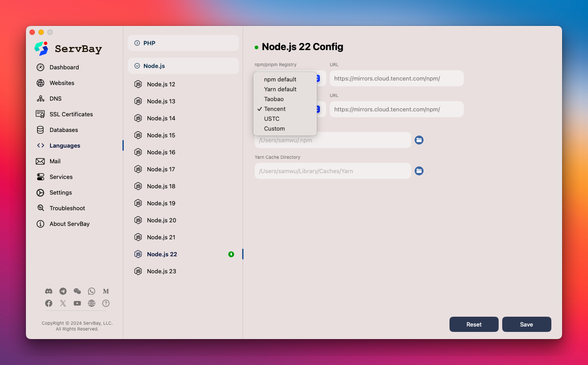
Task: Open the WeChat icon link
Action: tap(77, 291)
